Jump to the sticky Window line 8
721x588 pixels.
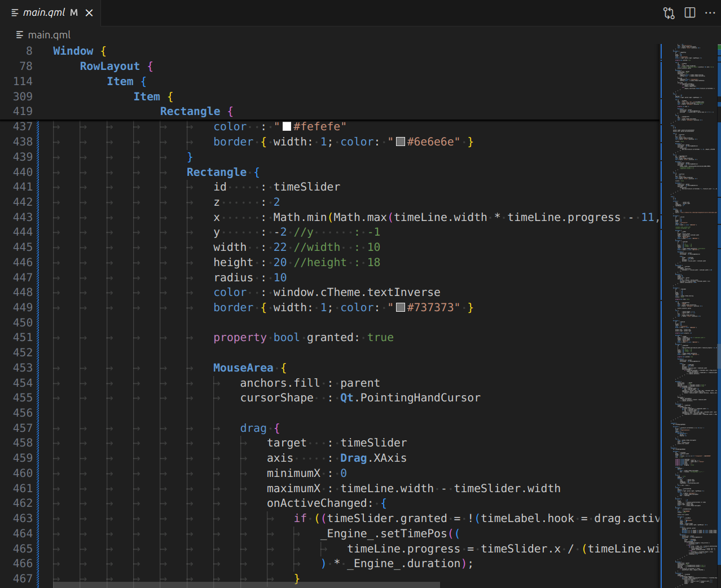click(73, 51)
